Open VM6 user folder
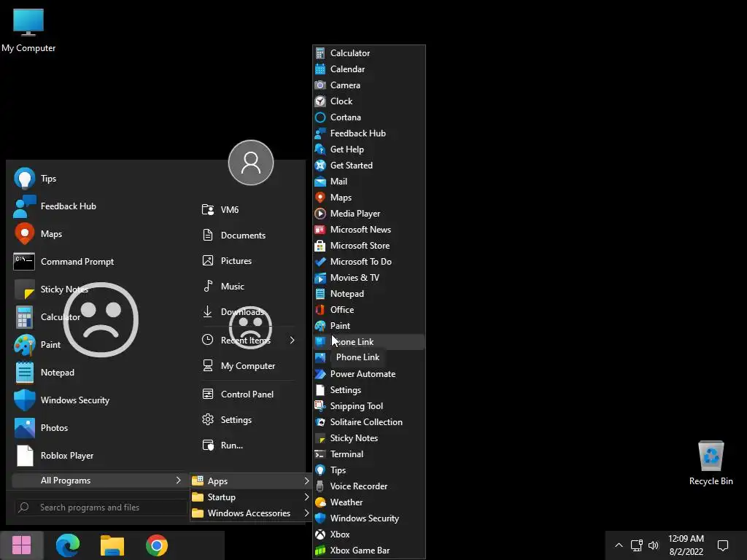 tap(249, 209)
